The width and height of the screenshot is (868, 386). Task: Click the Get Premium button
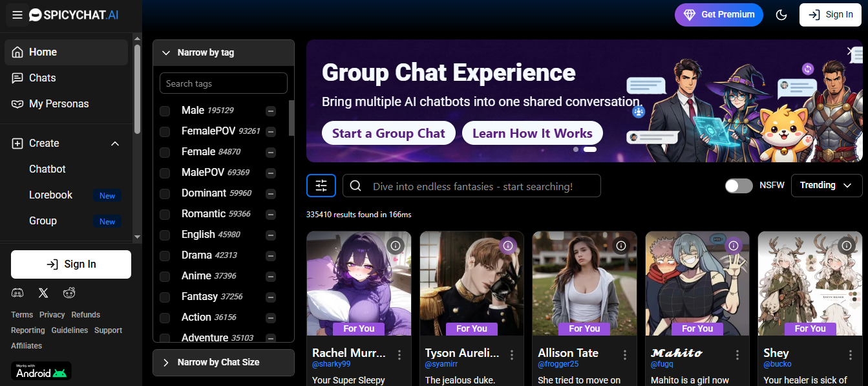[719, 14]
